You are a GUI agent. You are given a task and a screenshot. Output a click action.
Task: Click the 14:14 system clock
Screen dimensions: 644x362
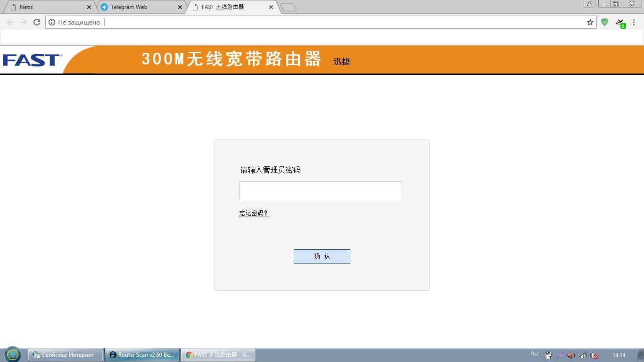tap(619, 355)
